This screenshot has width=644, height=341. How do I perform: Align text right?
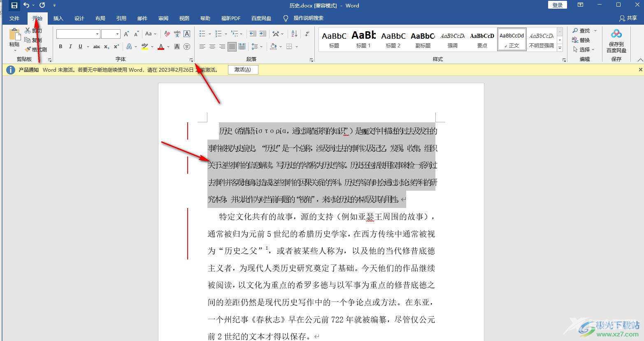click(x=222, y=47)
